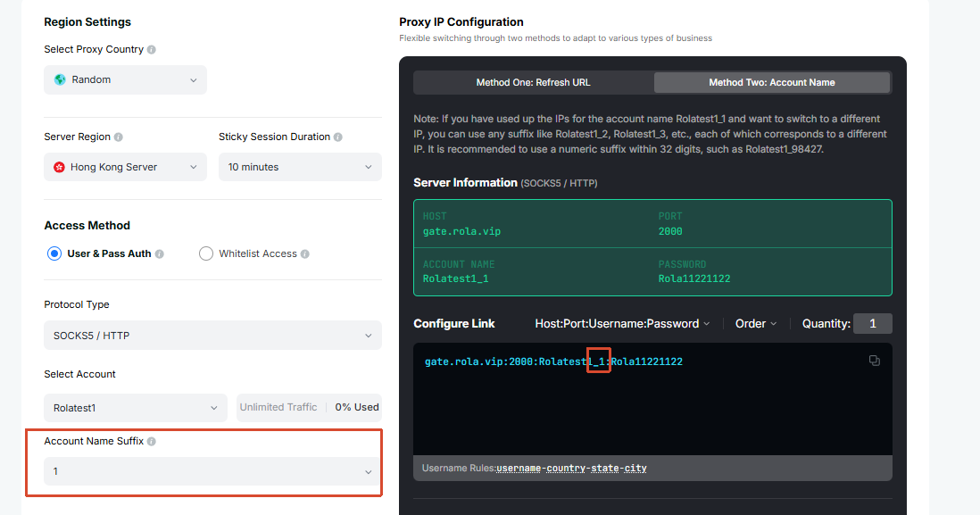Click the Hong Kong flag icon
980x515 pixels.
(60, 167)
